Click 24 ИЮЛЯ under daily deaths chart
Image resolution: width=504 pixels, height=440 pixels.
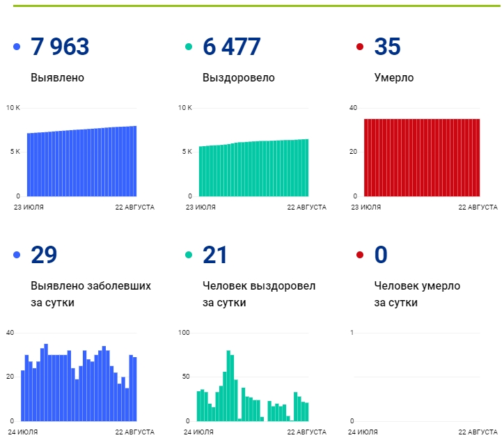[363, 432]
